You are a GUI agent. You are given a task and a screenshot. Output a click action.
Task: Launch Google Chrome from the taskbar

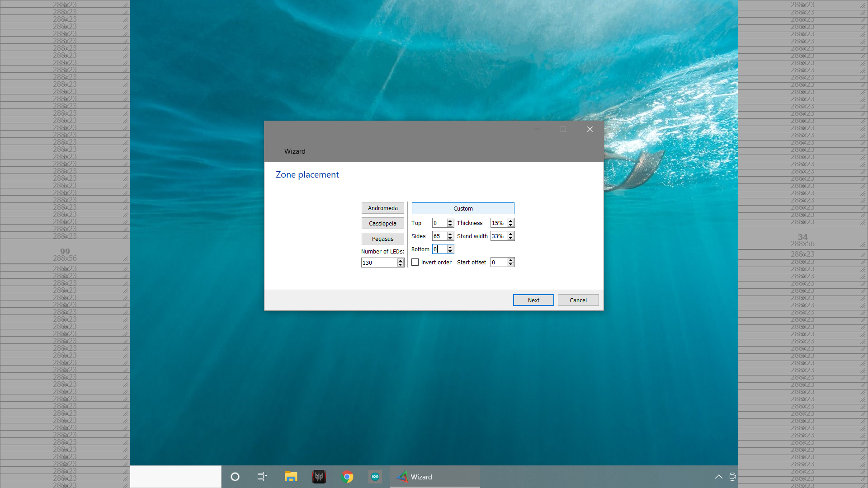(x=347, y=477)
